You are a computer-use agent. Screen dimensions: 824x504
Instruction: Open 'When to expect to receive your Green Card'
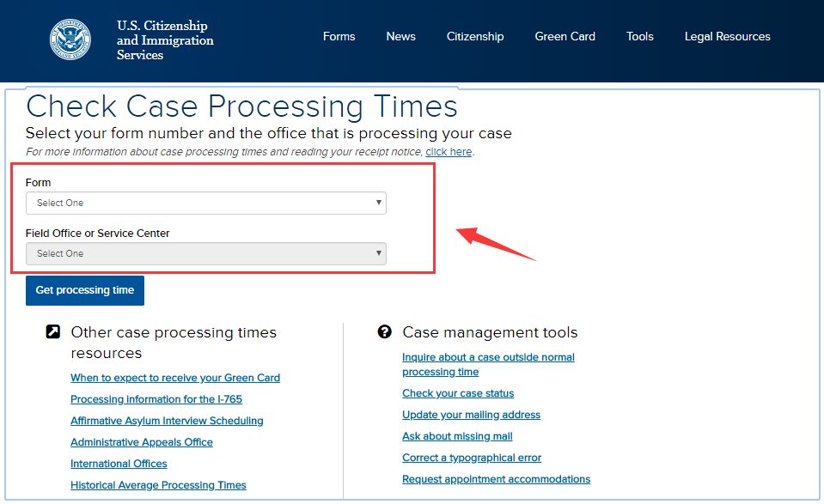point(175,378)
